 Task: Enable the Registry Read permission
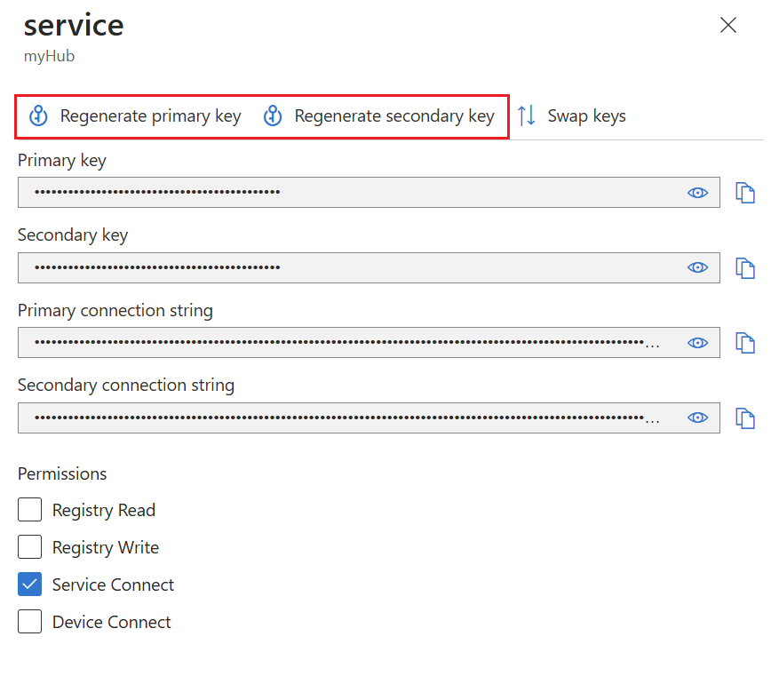30,510
